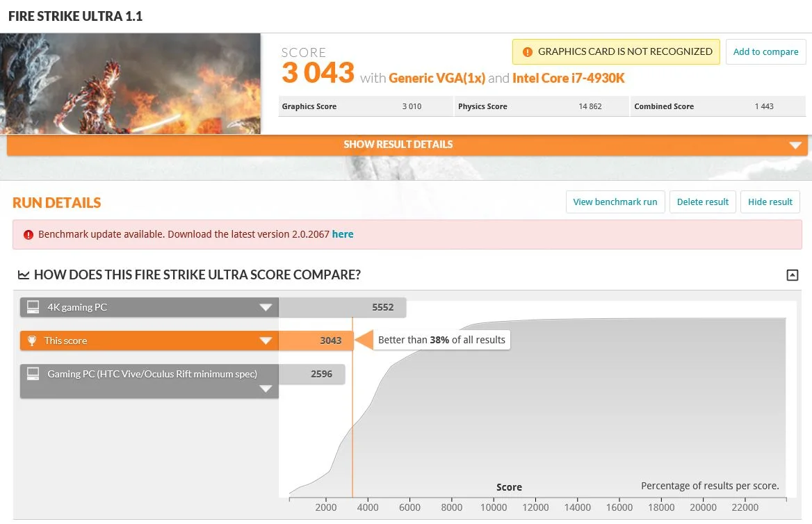Click the chart icon next to score comparison heading

pyautogui.click(x=24, y=275)
